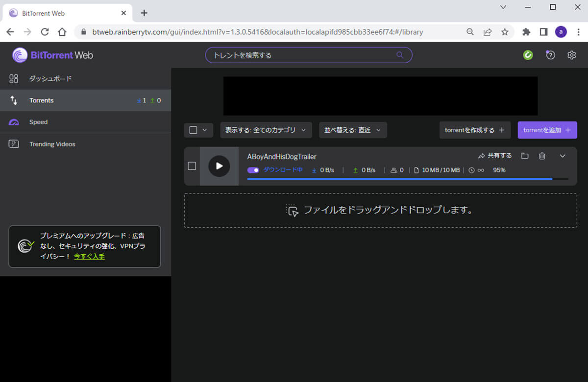Click the ABoyAndHisDogTrailer progress bar
Screen dimensions: 588x382
[408, 179]
